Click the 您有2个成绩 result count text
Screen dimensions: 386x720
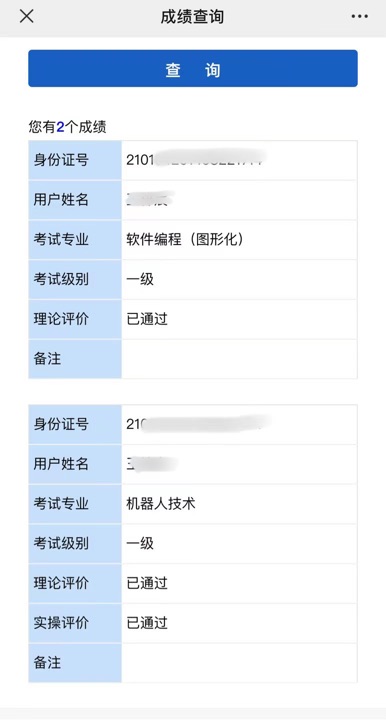pos(67,127)
